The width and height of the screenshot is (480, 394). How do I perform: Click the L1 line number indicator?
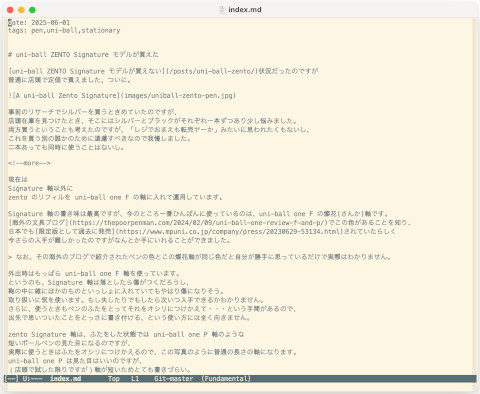(135, 379)
